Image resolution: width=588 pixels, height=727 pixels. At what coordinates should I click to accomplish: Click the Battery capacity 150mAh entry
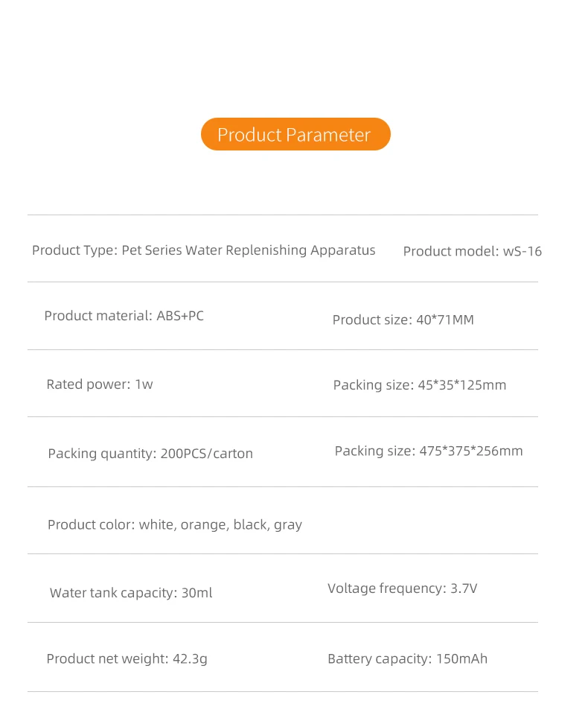[407, 658]
